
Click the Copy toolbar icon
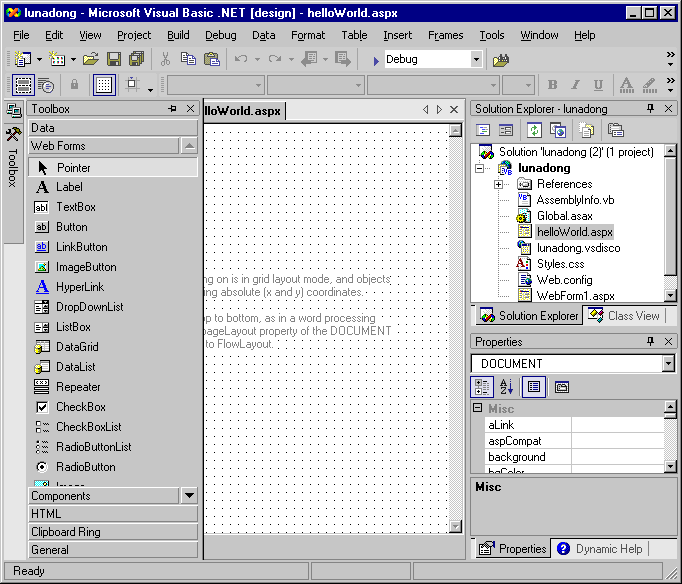coord(188,59)
